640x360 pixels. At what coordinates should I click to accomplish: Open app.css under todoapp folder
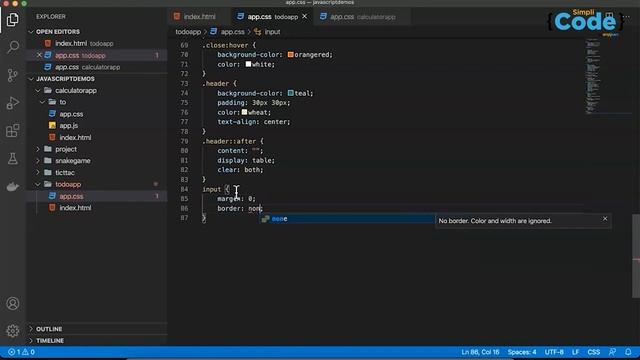pos(97,196)
